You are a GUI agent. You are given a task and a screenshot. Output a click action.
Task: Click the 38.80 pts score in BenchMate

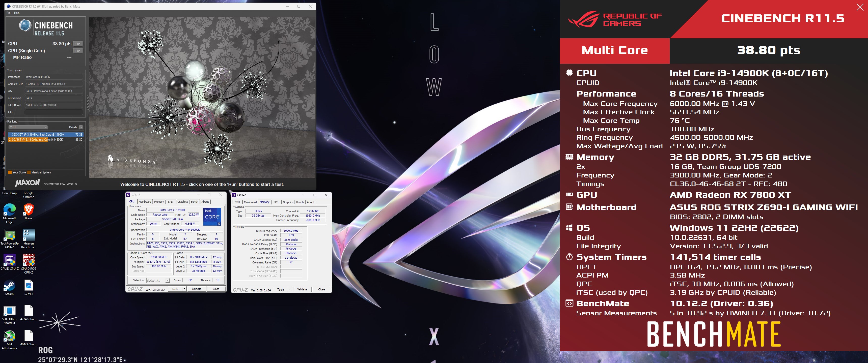click(768, 50)
